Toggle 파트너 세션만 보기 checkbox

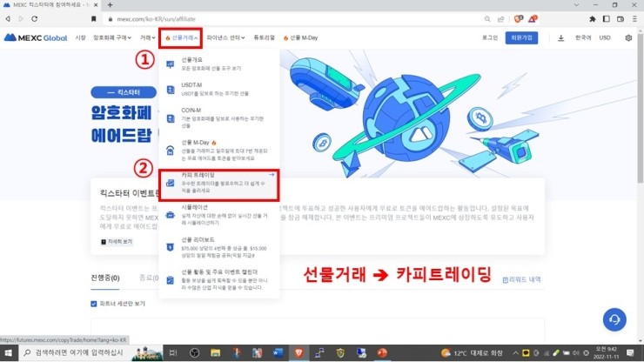pos(94,304)
